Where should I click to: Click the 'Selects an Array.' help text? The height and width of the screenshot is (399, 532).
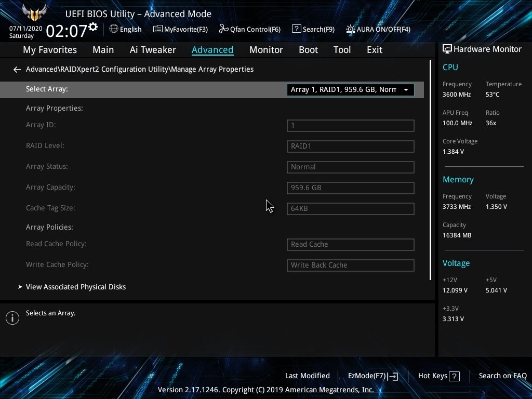50,313
